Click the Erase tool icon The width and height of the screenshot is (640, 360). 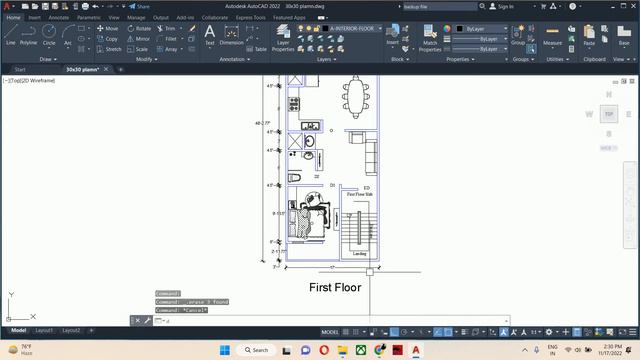(192, 29)
